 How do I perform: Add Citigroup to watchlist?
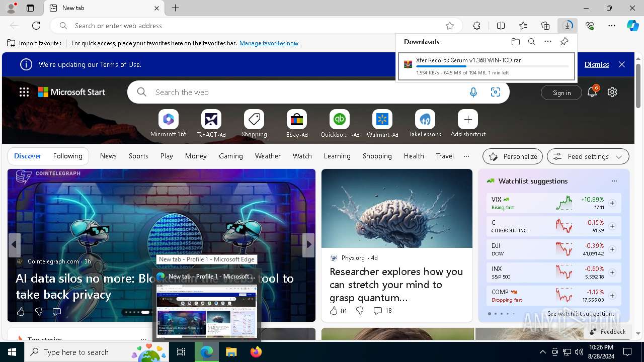coord(612,226)
